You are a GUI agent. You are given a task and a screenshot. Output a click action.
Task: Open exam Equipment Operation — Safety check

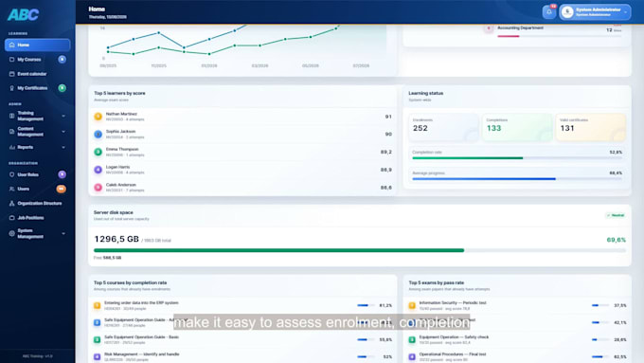[x=517, y=339]
